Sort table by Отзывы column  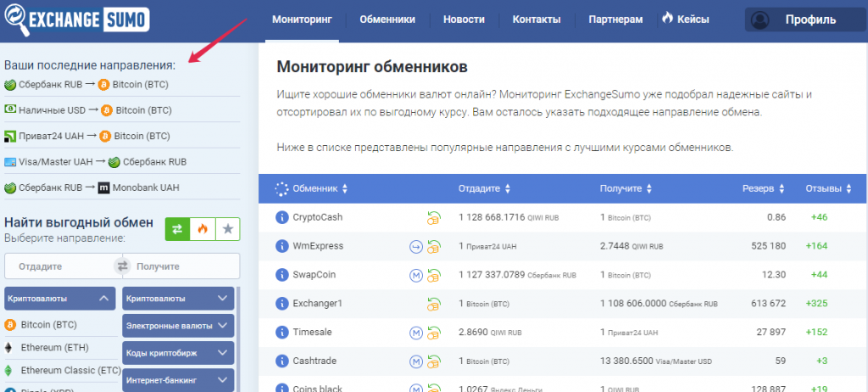tap(828, 188)
